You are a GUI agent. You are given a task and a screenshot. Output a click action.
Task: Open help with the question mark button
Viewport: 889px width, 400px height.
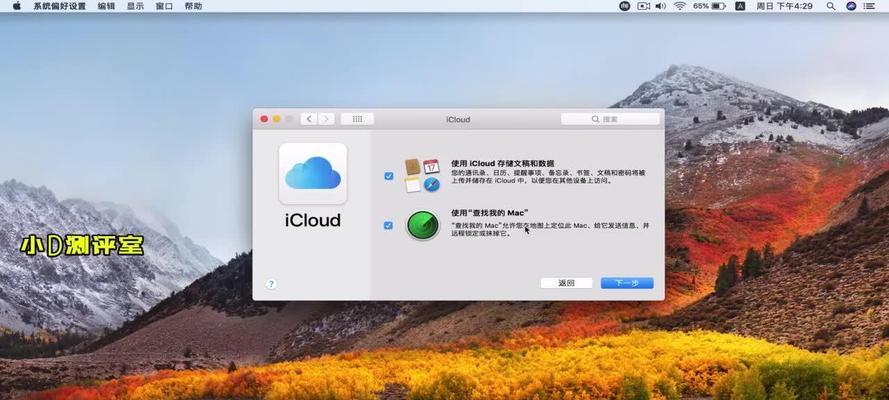(x=271, y=284)
